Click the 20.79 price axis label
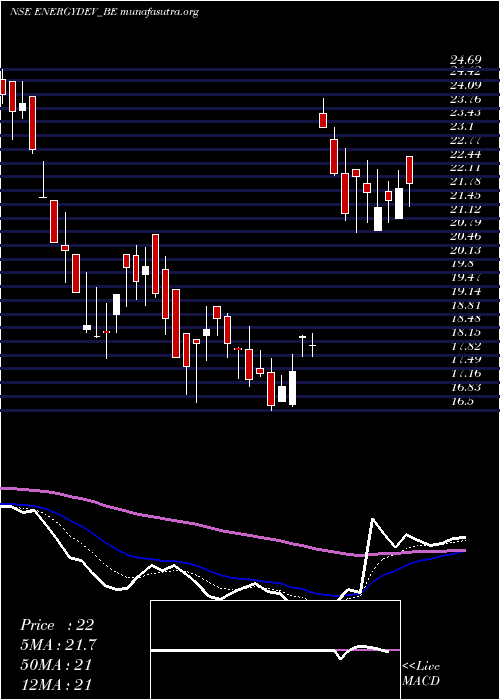The width and height of the screenshot is (500, 700). coord(465,223)
